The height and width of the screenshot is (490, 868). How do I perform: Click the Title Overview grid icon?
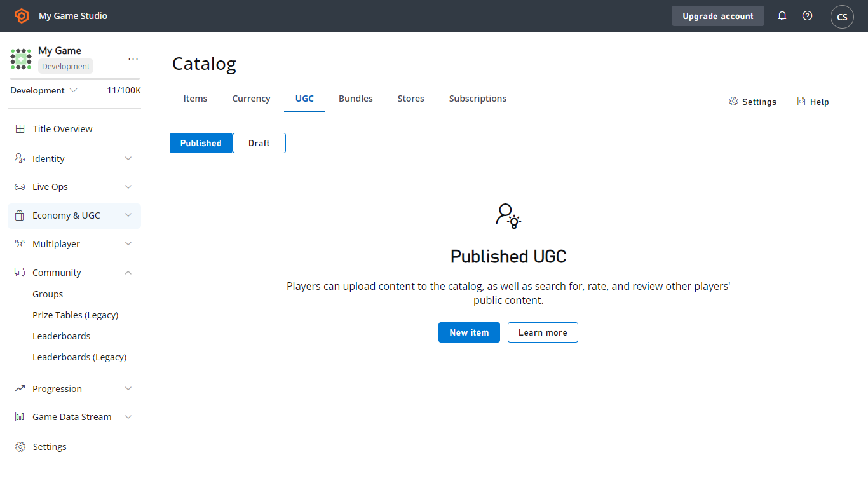coord(20,129)
